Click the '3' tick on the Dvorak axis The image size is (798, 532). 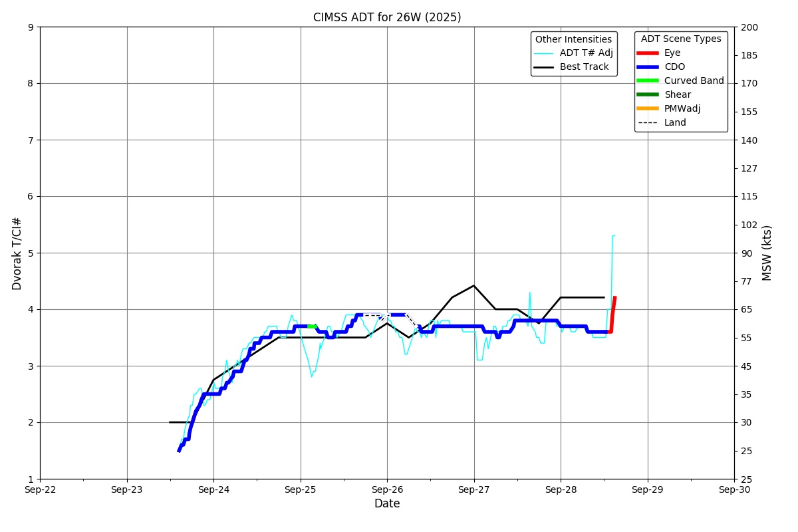coord(31,366)
